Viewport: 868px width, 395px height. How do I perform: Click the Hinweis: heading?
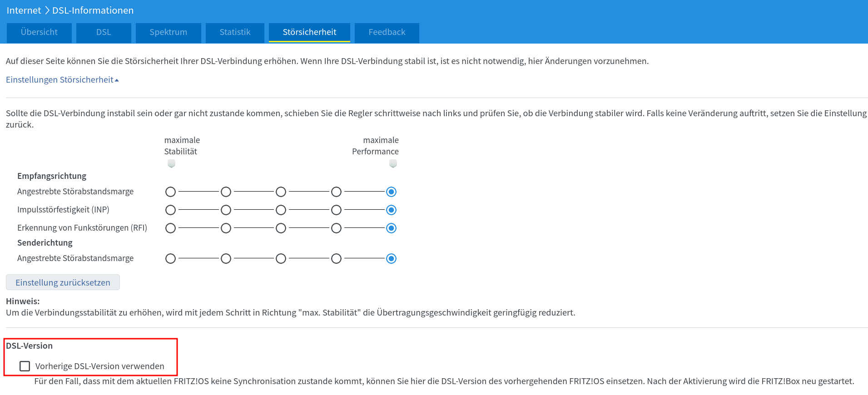click(23, 301)
